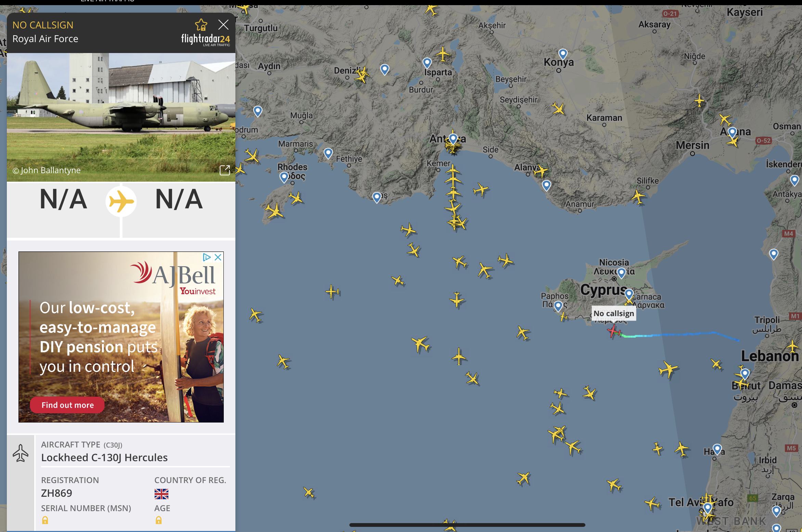Close the flight info panel
The height and width of the screenshot is (532, 802).
(223, 25)
